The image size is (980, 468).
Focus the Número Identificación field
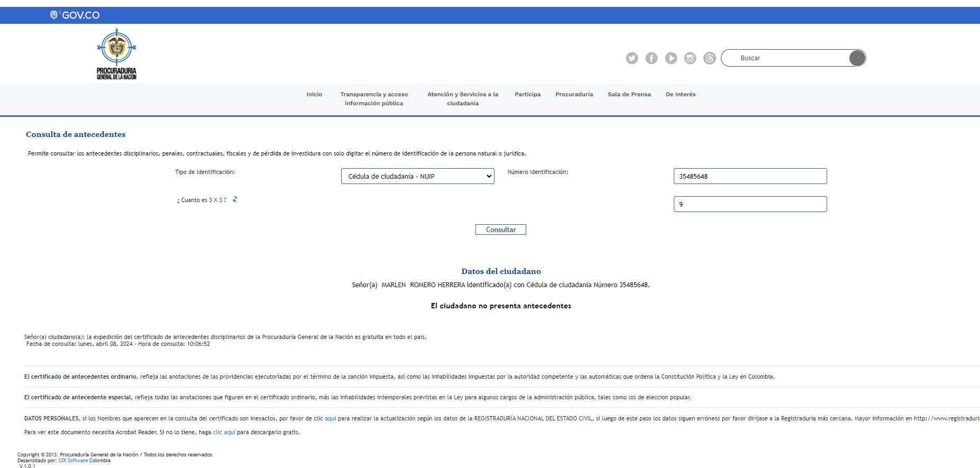point(749,176)
